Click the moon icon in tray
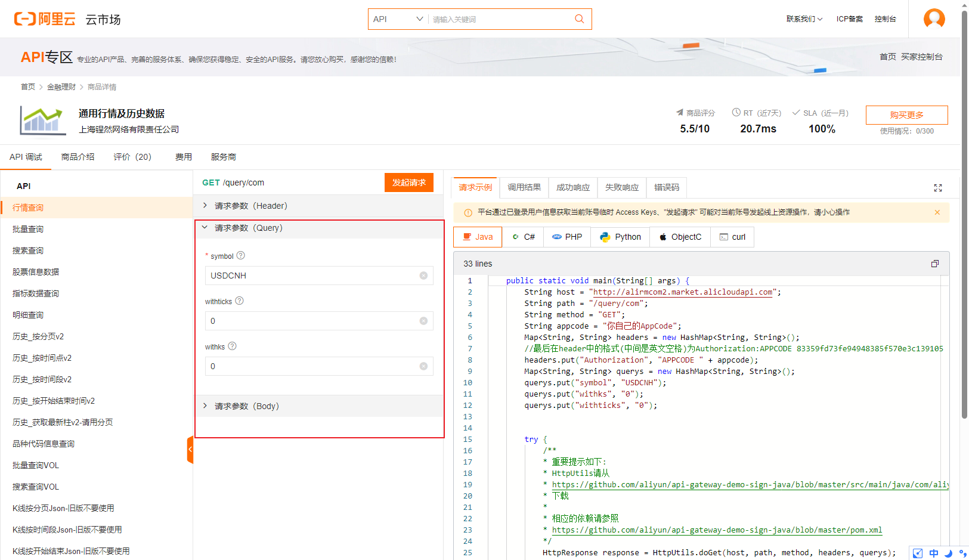The width and height of the screenshot is (969, 560). [948, 553]
